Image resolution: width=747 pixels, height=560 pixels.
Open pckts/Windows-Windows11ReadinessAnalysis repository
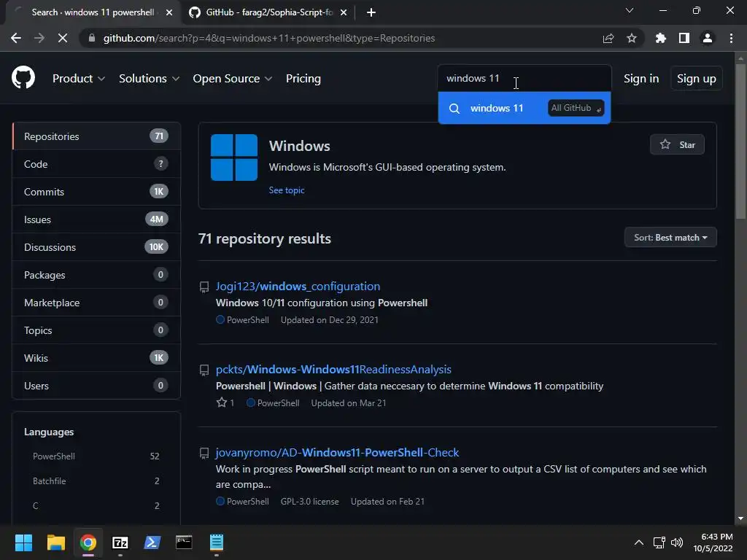click(x=333, y=370)
